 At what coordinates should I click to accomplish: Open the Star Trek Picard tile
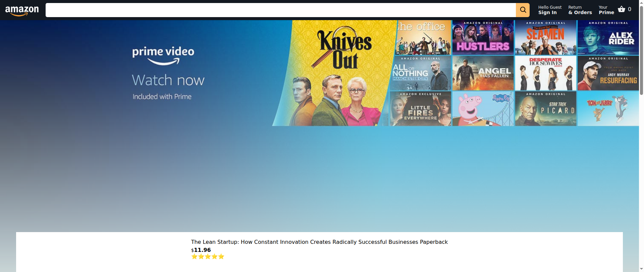pyautogui.click(x=546, y=109)
